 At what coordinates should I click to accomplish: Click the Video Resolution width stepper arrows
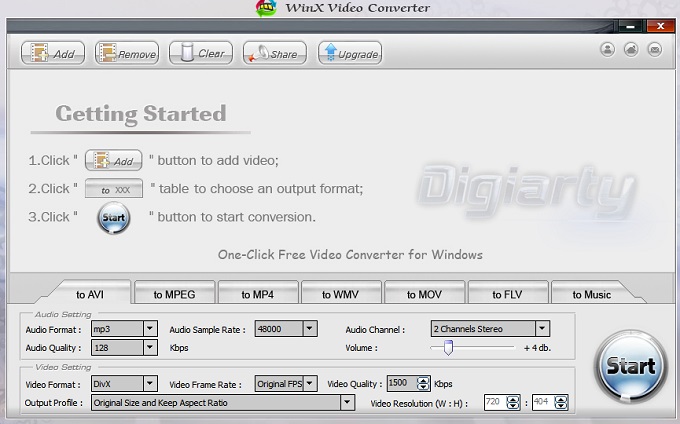[x=513, y=403]
